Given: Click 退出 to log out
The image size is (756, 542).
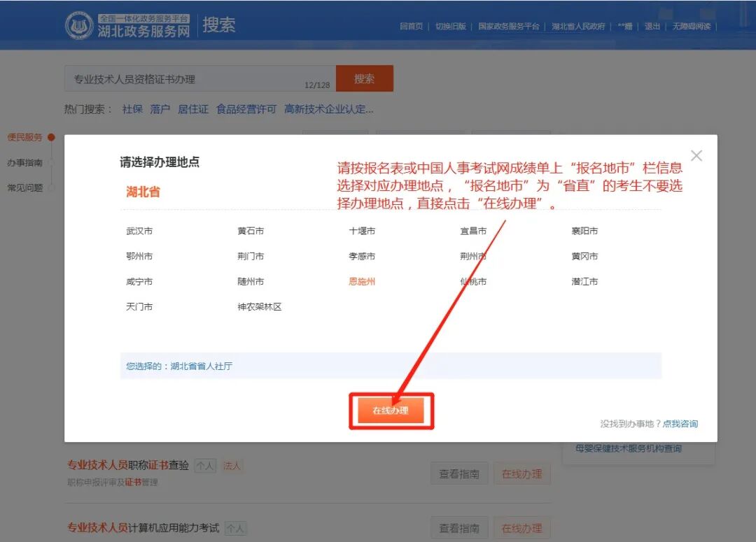Looking at the screenshot, I should pyautogui.click(x=652, y=27).
